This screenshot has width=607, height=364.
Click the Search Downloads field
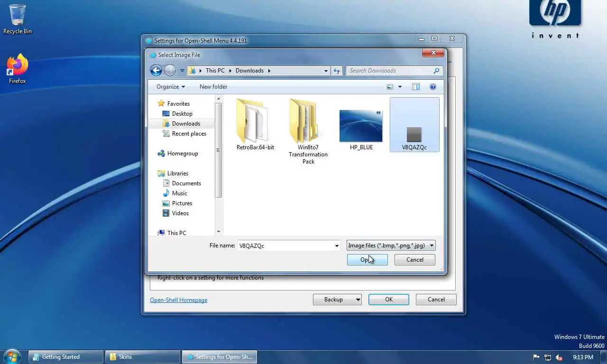(x=389, y=71)
